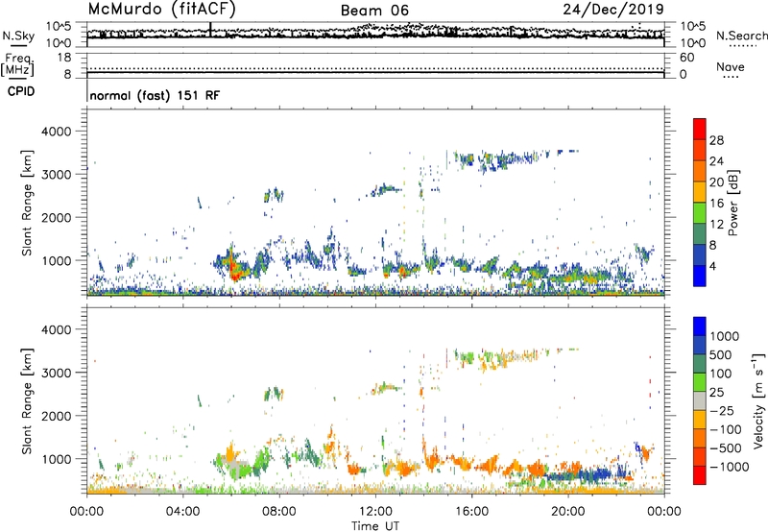This screenshot has height=532, width=768.
Task: Click the "N.Search" legend label
Action: coord(741,36)
